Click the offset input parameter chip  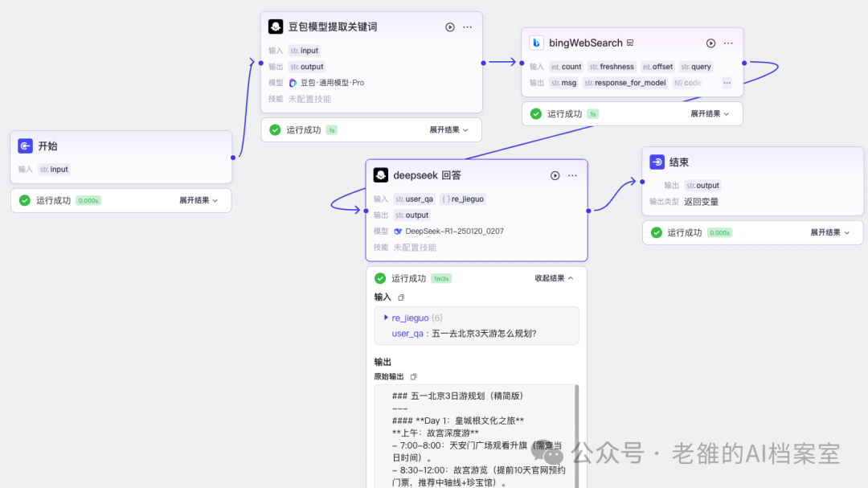(657, 67)
